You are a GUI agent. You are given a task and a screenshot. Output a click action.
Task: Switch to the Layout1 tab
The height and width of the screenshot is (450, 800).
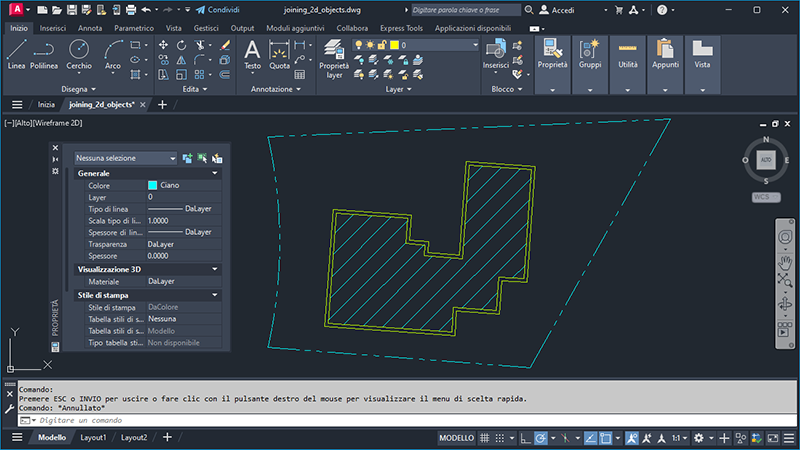click(93, 438)
